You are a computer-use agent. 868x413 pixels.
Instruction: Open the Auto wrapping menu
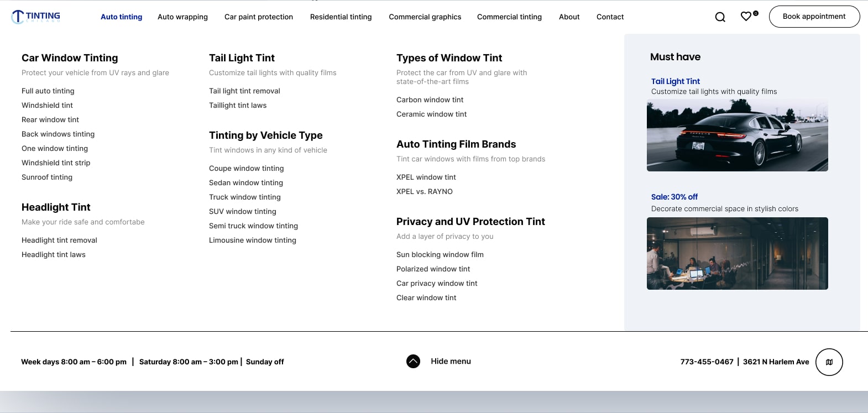pos(182,17)
